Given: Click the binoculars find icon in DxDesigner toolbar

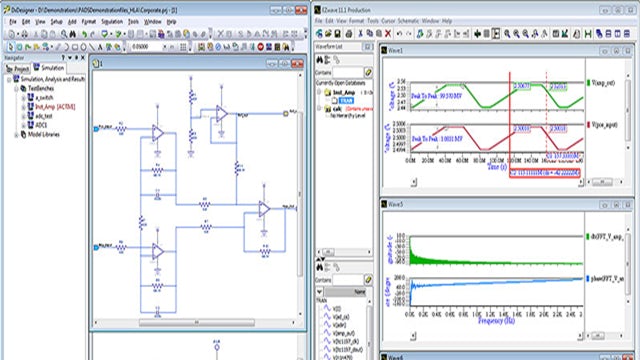Looking at the screenshot, I should pos(73,34).
